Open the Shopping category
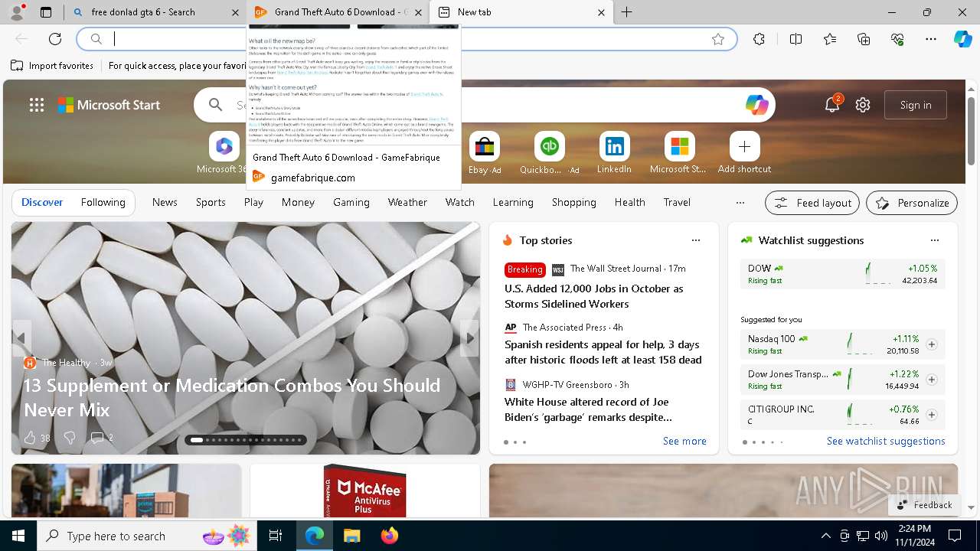The height and width of the screenshot is (551, 980). pyautogui.click(x=573, y=203)
